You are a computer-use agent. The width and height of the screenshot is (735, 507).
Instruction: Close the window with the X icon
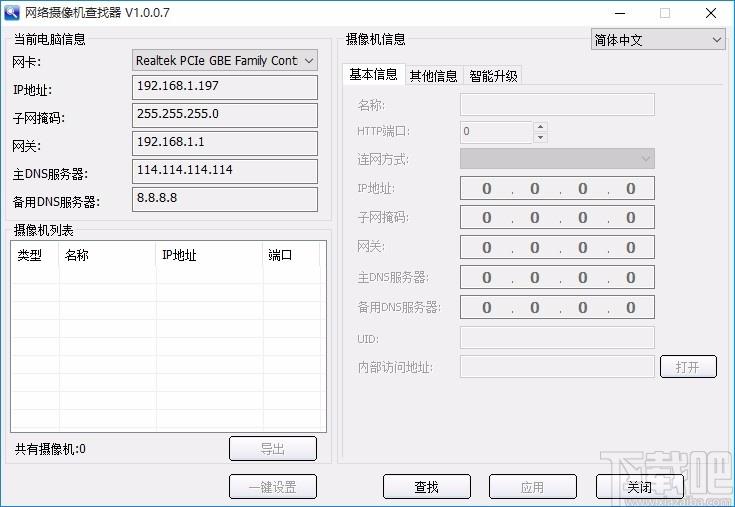coord(711,13)
